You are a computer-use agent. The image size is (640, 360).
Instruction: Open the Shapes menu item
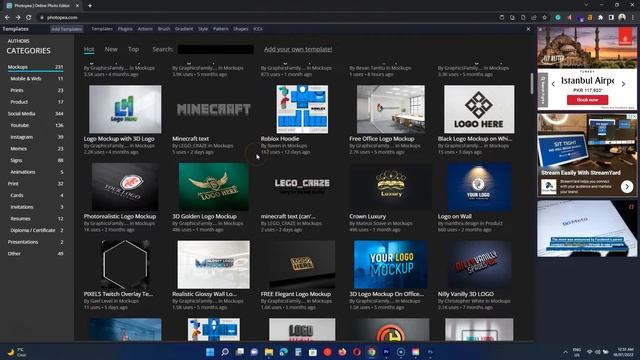coord(240,29)
